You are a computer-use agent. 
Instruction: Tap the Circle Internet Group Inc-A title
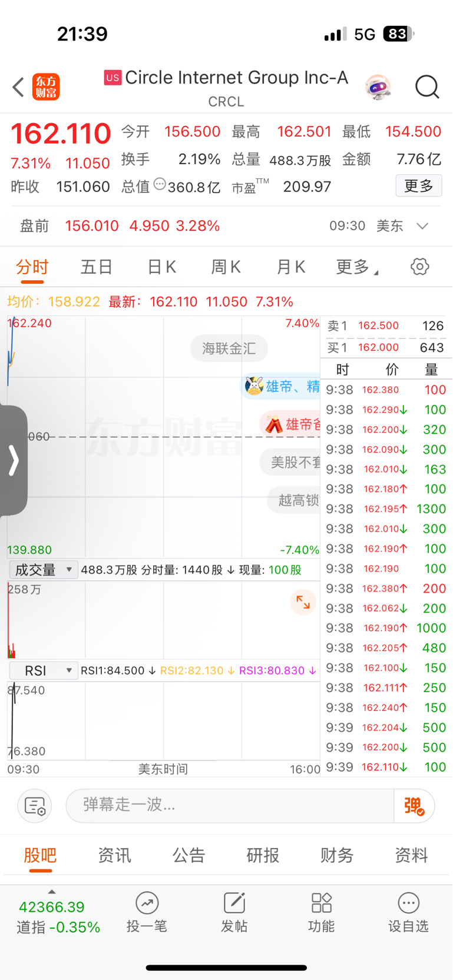[236, 78]
